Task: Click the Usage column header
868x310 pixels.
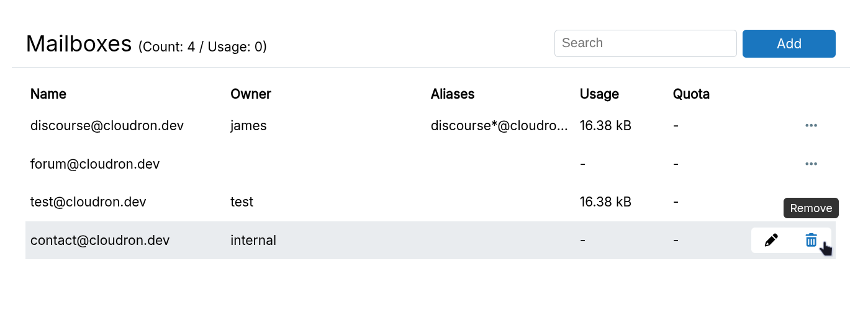Action: coord(599,94)
